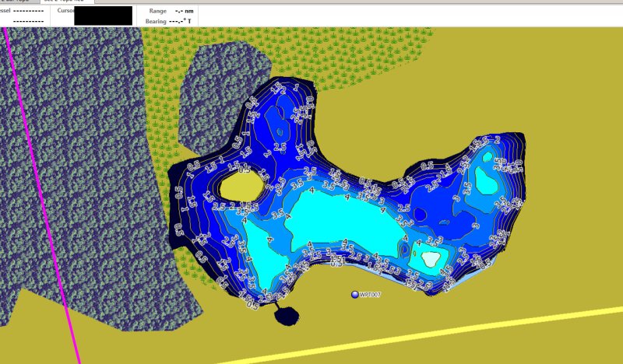Screen dimensions: 623x364
Task: Click the Range readout value
Action: point(184,11)
